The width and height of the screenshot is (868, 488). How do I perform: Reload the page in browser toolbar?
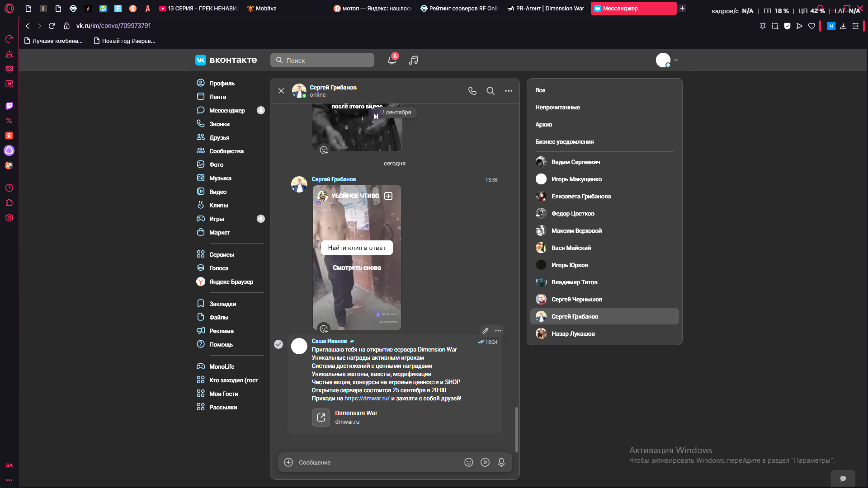(x=52, y=26)
